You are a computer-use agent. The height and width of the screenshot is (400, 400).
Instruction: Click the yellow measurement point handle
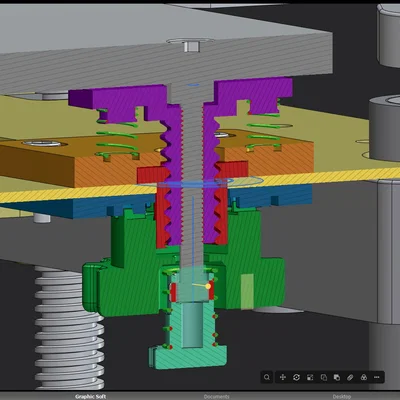(208, 286)
